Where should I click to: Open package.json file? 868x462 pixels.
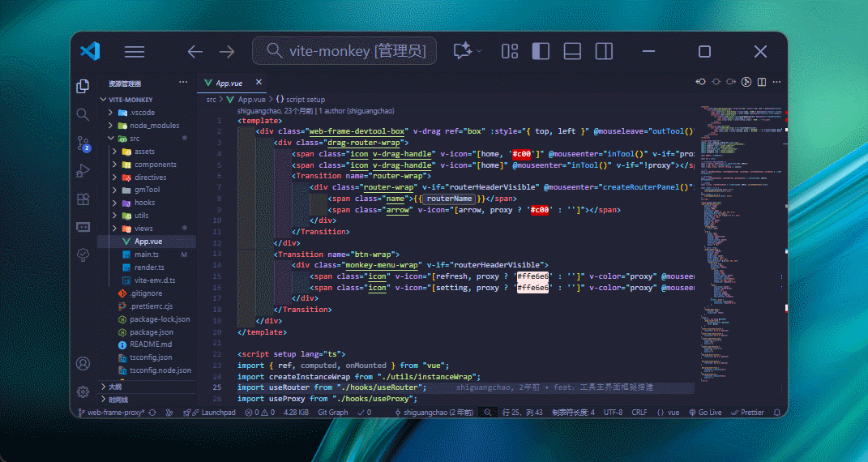(147, 332)
